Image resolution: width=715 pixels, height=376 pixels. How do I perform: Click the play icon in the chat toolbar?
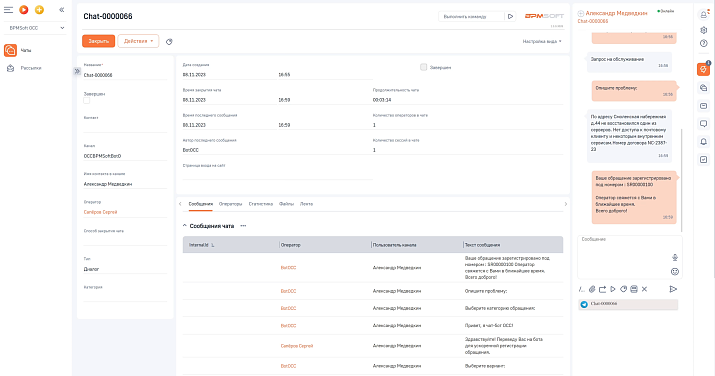pos(613,289)
